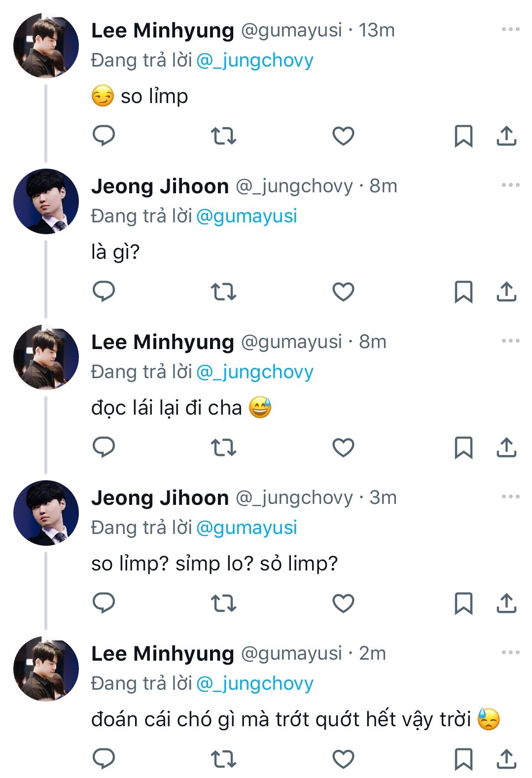Like the first "so lỉmp" tweet
Viewport: 532px width, 778px height.
point(343,136)
